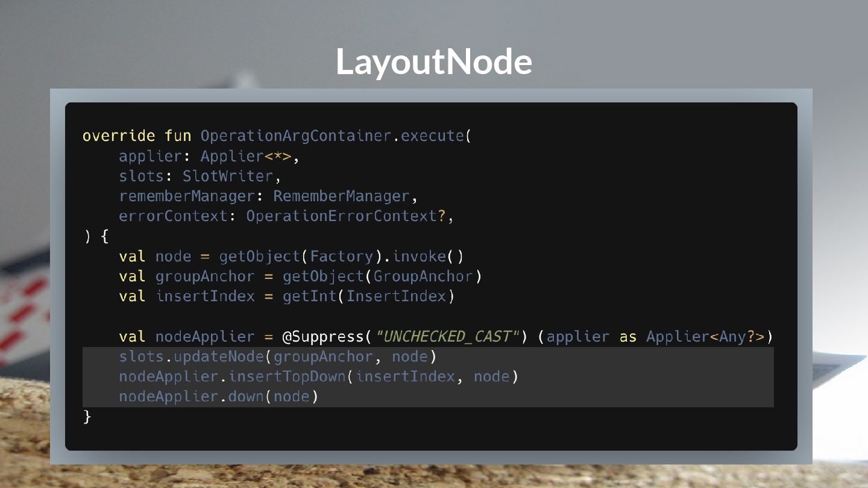Click highlighted 'nodeApplier.down(node)' line

218,396
